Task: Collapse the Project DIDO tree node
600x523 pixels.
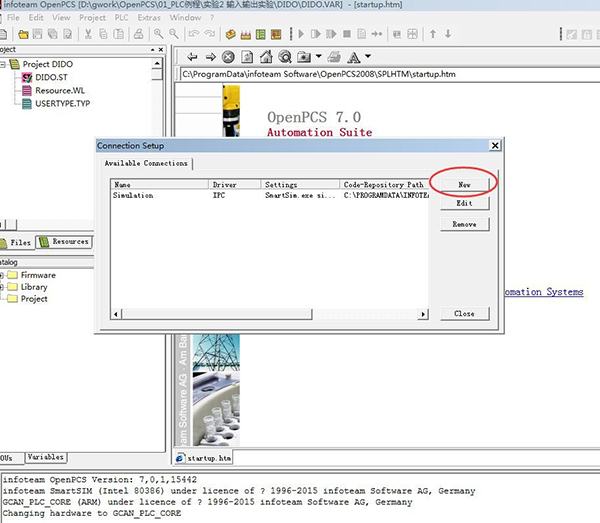Action: click(x=4, y=65)
